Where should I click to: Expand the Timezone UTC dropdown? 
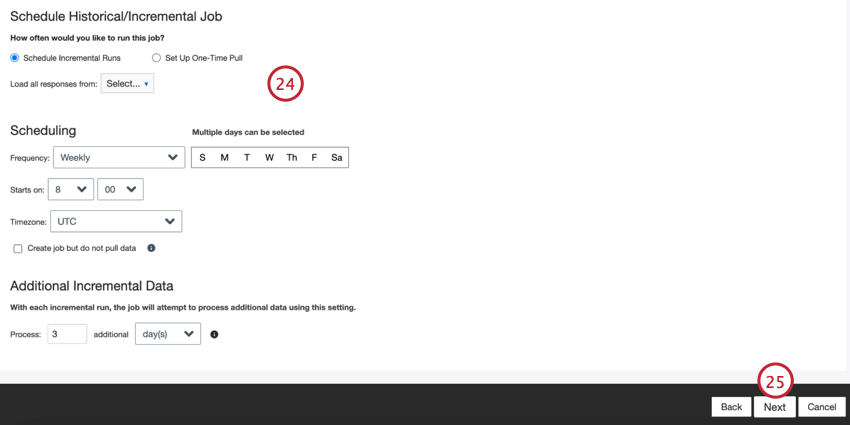click(x=116, y=221)
